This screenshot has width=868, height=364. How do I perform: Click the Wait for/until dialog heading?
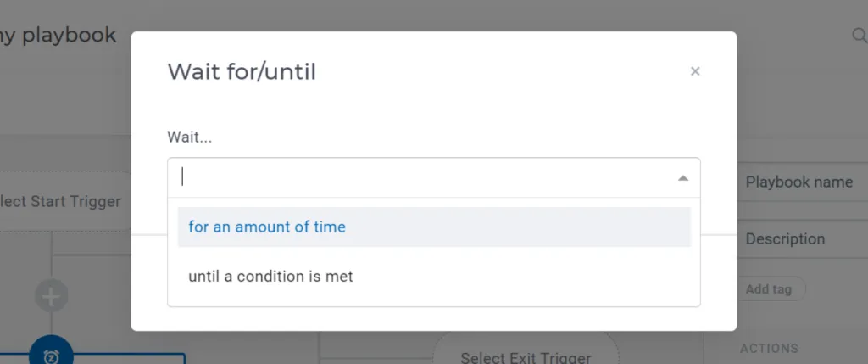(242, 72)
